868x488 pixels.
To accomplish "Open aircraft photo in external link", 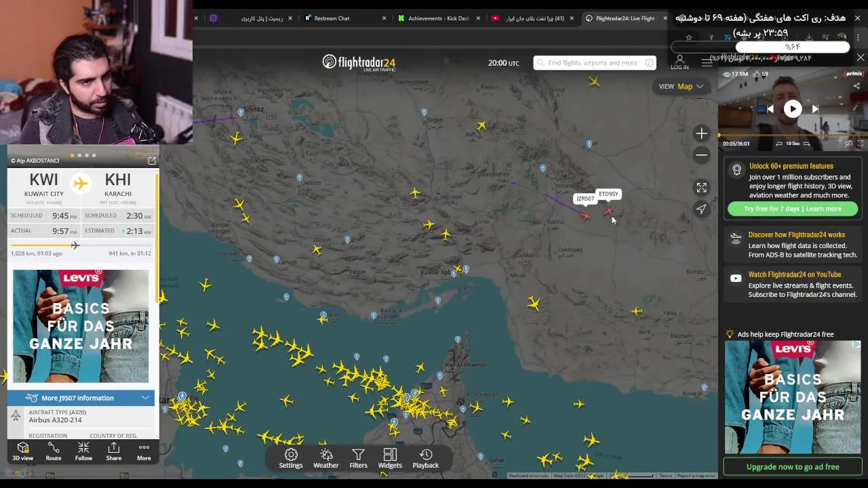I will [152, 161].
